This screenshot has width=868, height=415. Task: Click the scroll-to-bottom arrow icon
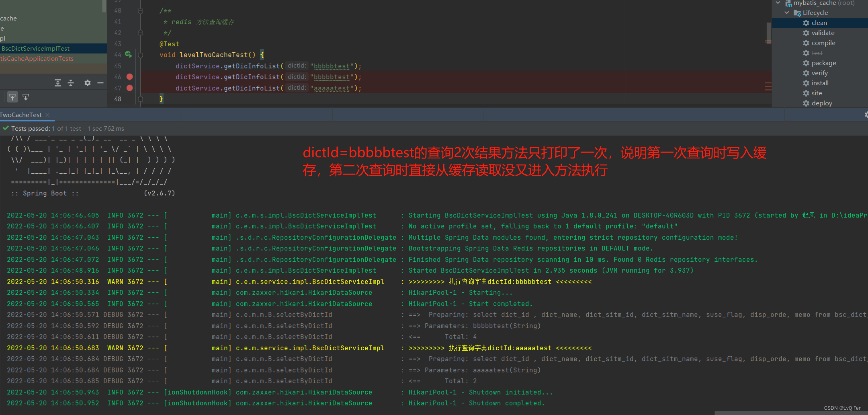[26, 97]
